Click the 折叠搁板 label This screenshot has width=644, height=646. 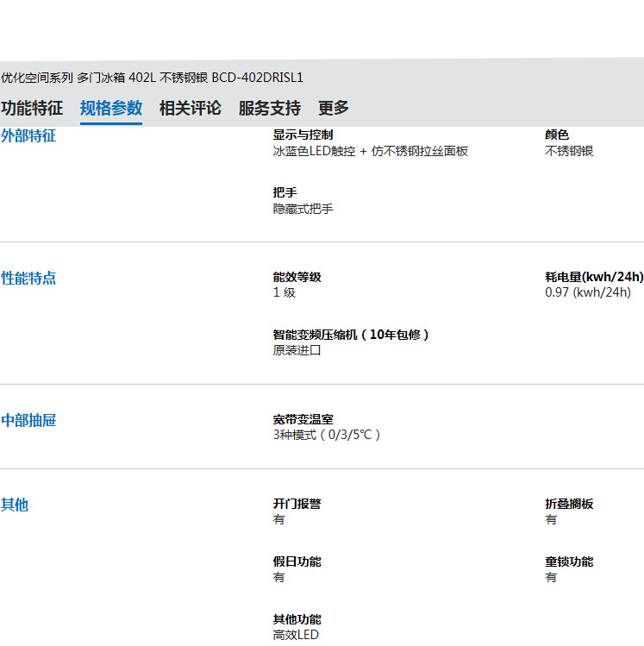[569, 504]
